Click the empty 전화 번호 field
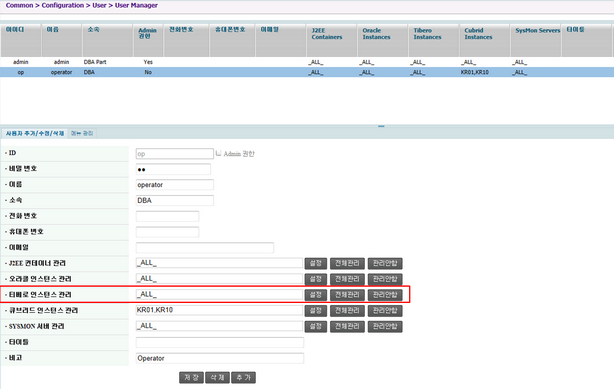The width and height of the screenshot is (614, 389). pos(167,216)
